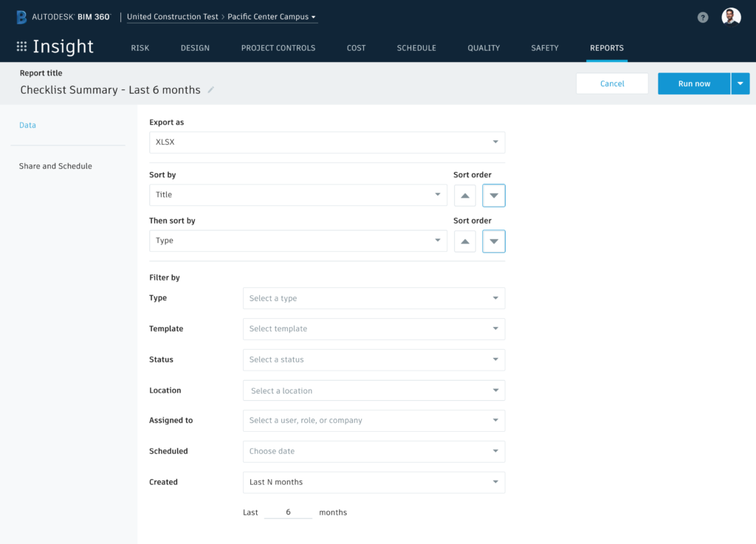Viewport: 756px width, 544px height.
Task: Set ascending sort order for Sort by
Action: [464, 196]
